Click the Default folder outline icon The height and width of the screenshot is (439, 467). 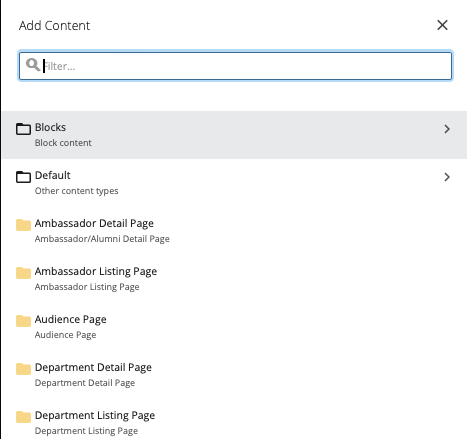[23, 177]
